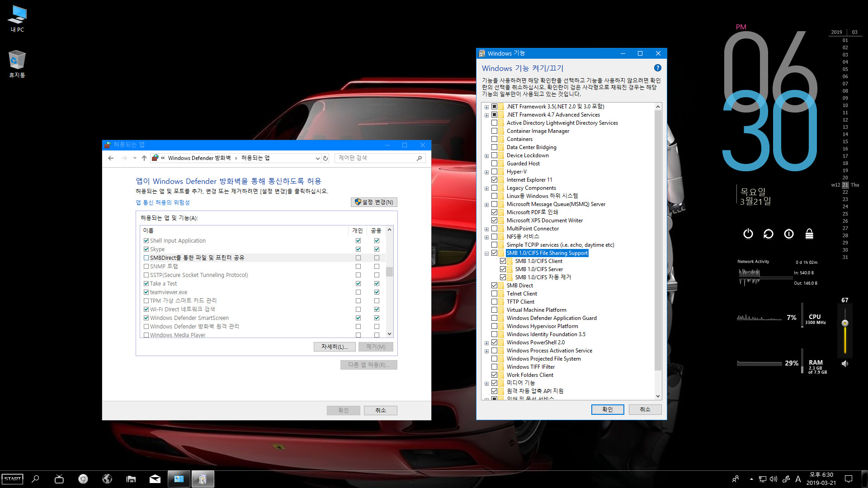Screen dimensions: 868x488
Task: Click 허용되는 앱 breadcrumb item
Action: click(x=255, y=158)
